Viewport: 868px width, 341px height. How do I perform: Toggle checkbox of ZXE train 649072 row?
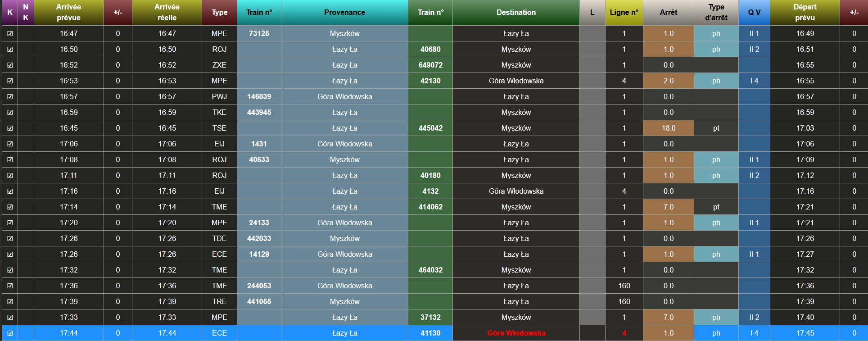pyautogui.click(x=10, y=65)
